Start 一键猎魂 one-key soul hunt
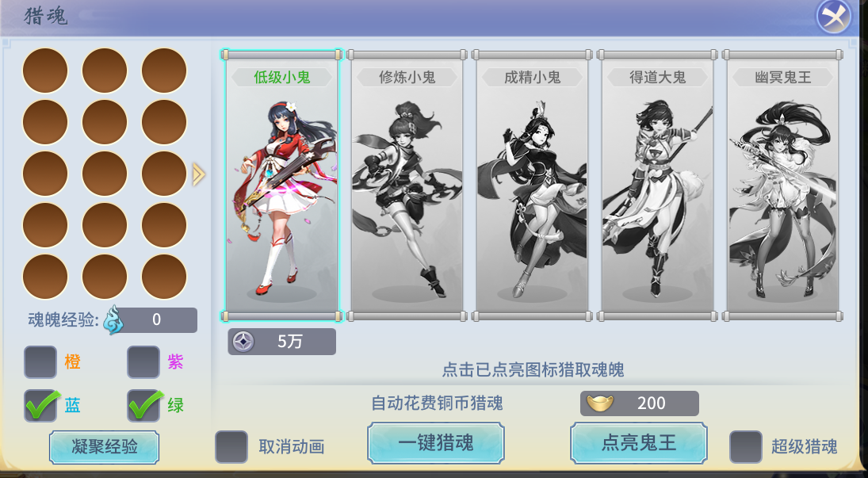The height and width of the screenshot is (478, 868). [436, 443]
